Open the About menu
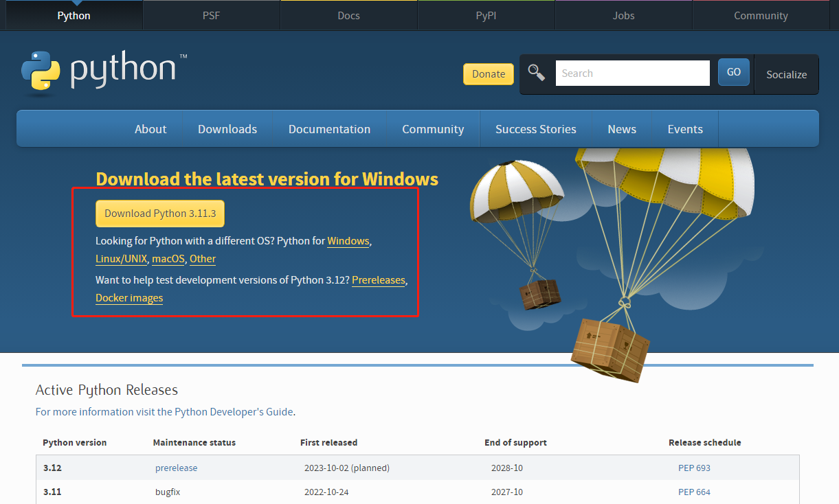The width and height of the screenshot is (839, 504). tap(150, 128)
